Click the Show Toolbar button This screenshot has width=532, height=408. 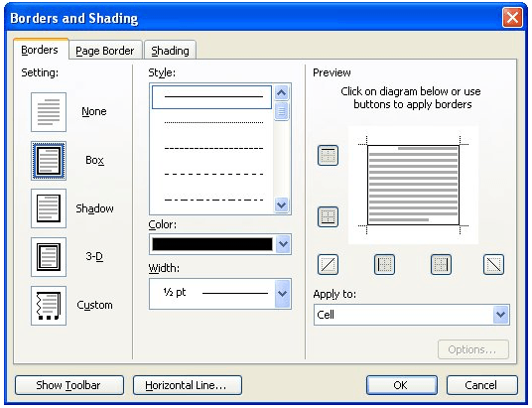point(69,385)
